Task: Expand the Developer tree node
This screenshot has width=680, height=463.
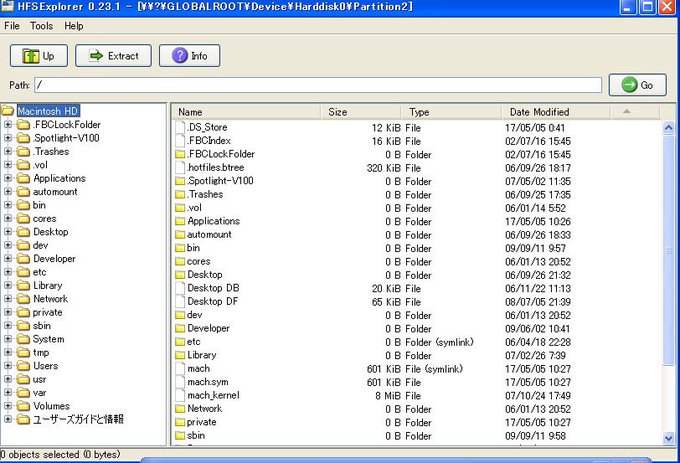Action: click(x=8, y=259)
